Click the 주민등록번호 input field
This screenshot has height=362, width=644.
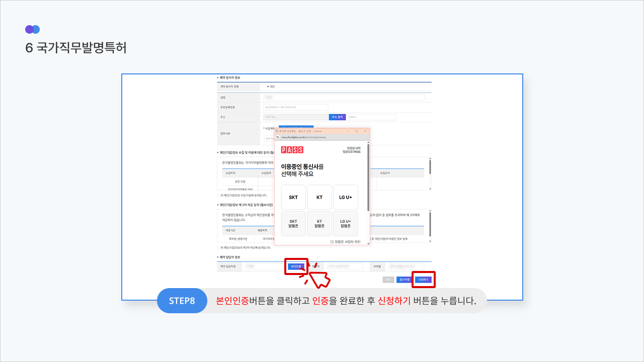pos(295,107)
